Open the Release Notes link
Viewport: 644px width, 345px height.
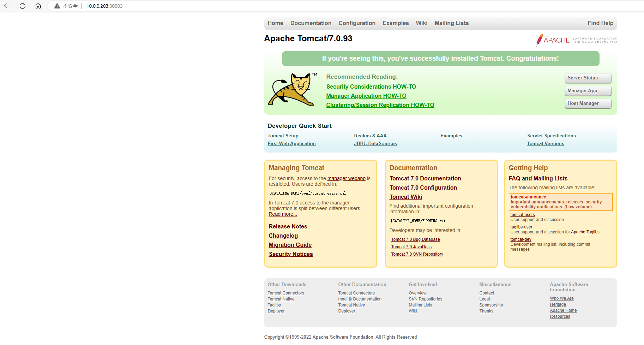pos(288,227)
